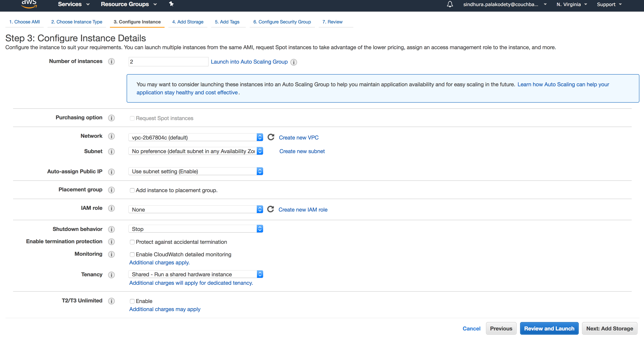Click the info icon beside Shutdown behavior
Screen dimensions: 644x342
[x=111, y=229]
